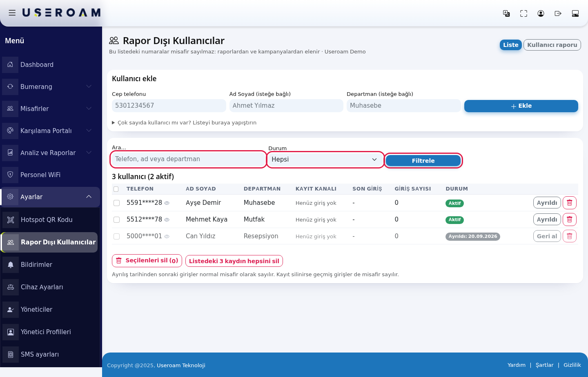Viewport: 588px width, 377px height.
Task: Expand the Misafirler menu chevron
Action: (x=89, y=109)
